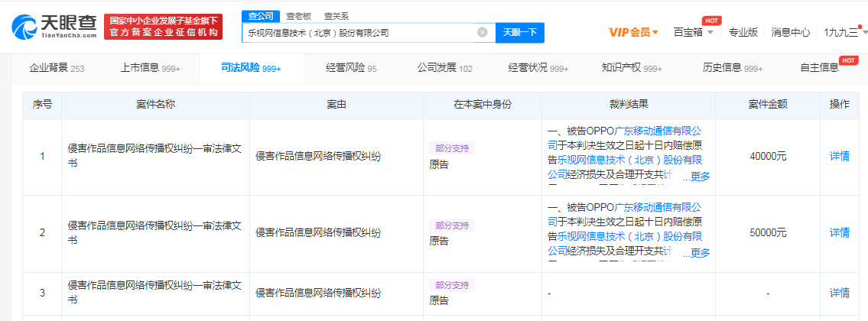Click the 裁判结果 column header
This screenshot has width=868, height=321.
[629, 105]
